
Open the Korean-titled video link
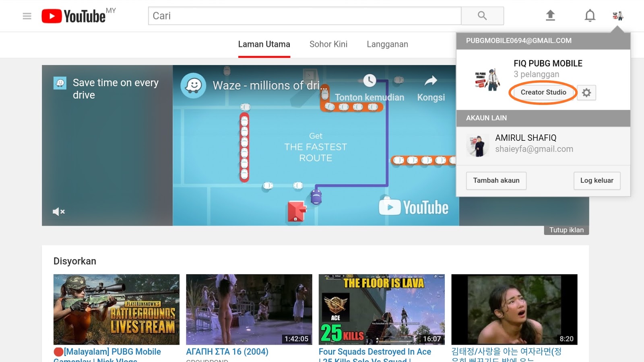tap(506, 354)
